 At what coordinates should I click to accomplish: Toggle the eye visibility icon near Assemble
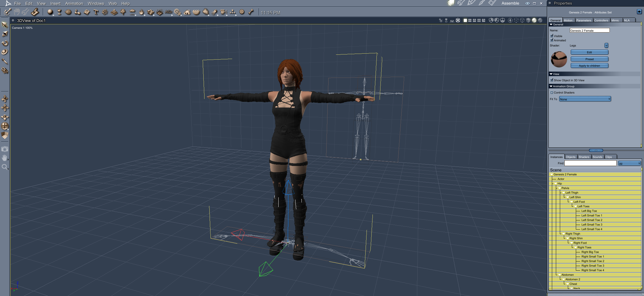(x=527, y=3)
